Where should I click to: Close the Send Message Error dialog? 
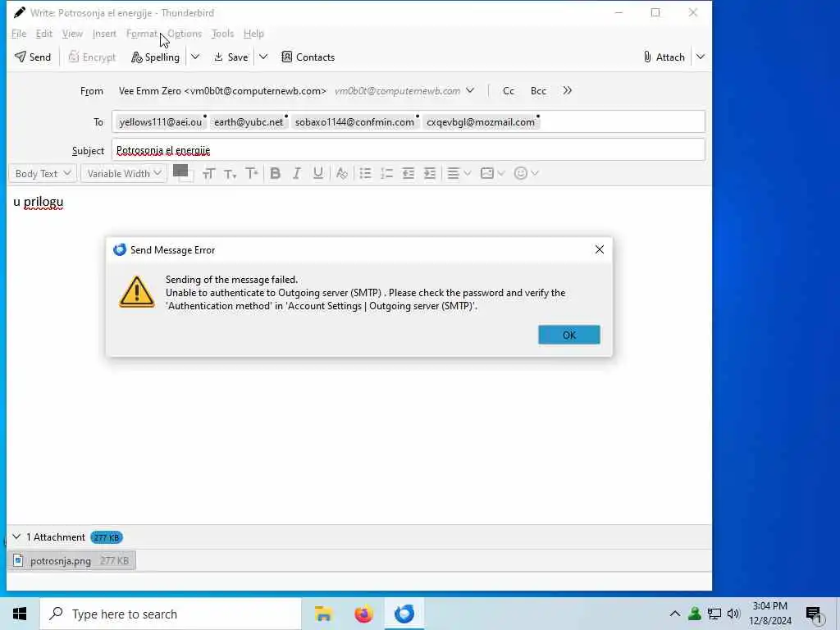point(600,249)
